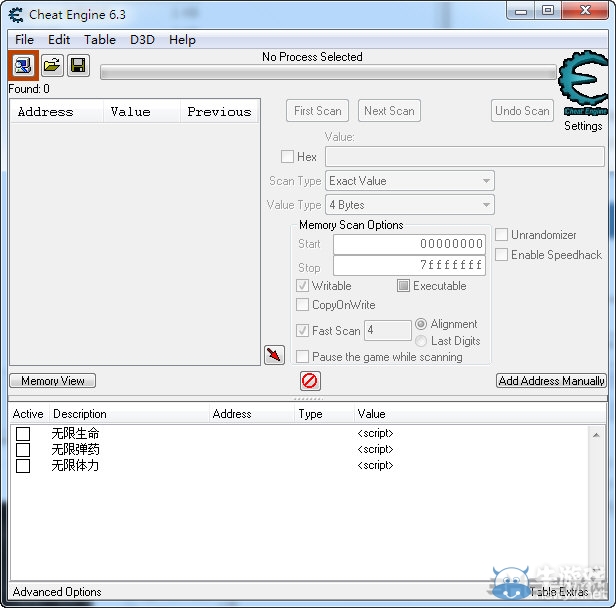This screenshot has height=608, width=616.
Task: Open Table Extras
Action: click(x=559, y=592)
